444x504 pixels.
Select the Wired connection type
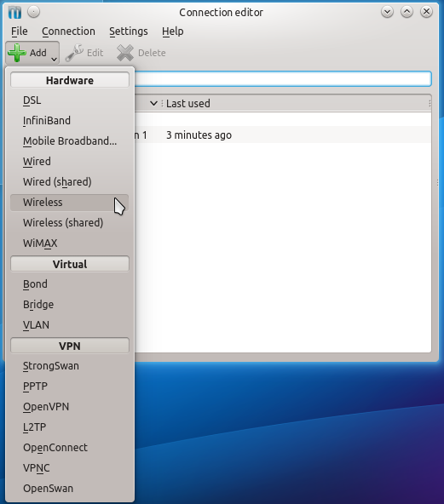click(x=70, y=162)
